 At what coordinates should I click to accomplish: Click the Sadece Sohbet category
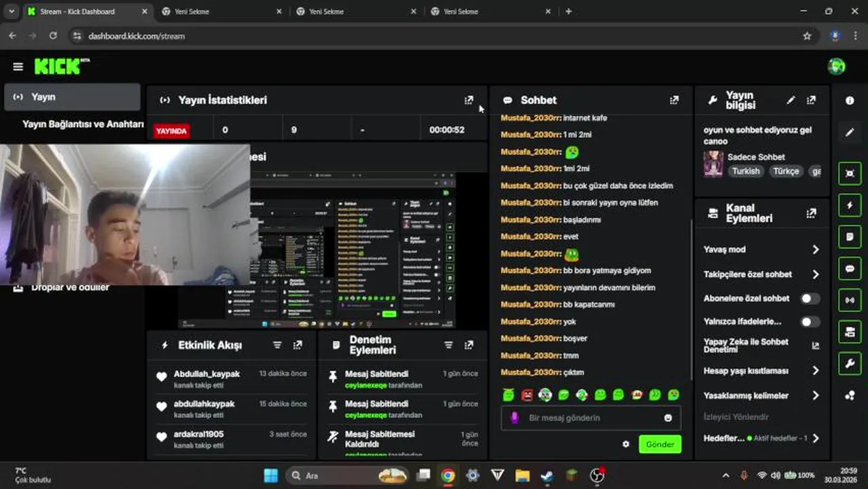coord(756,157)
